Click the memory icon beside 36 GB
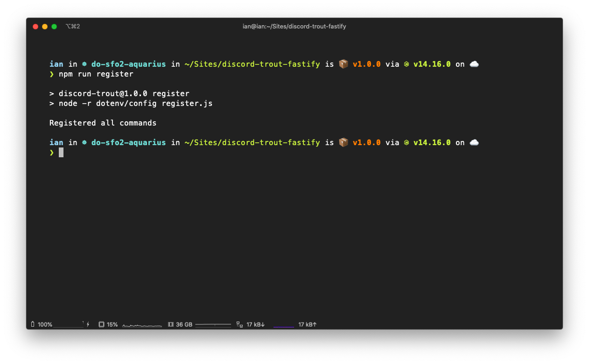Screen dimensions: 589x364 [x=170, y=324]
